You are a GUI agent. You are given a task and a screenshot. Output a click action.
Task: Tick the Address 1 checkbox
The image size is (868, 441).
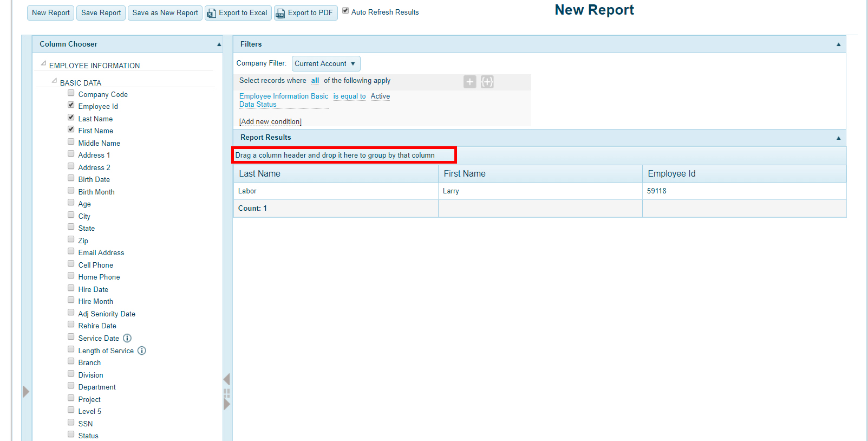click(71, 154)
